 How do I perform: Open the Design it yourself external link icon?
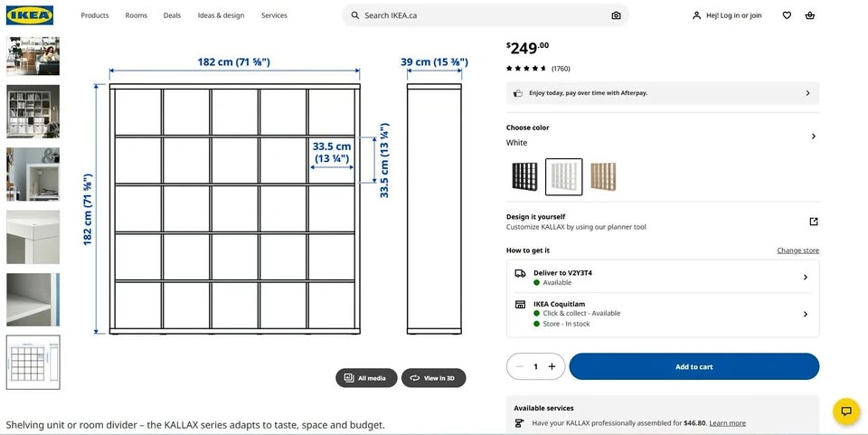click(813, 222)
